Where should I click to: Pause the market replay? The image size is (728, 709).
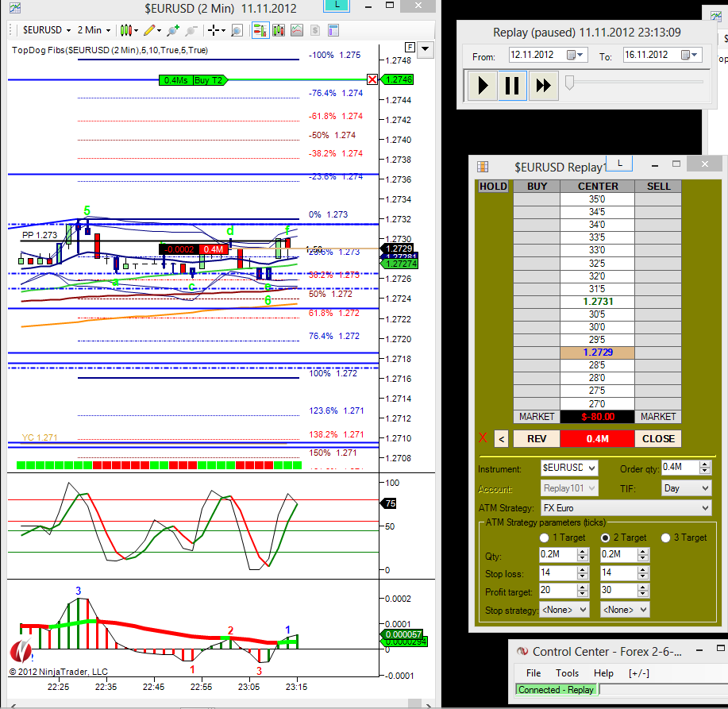click(512, 86)
